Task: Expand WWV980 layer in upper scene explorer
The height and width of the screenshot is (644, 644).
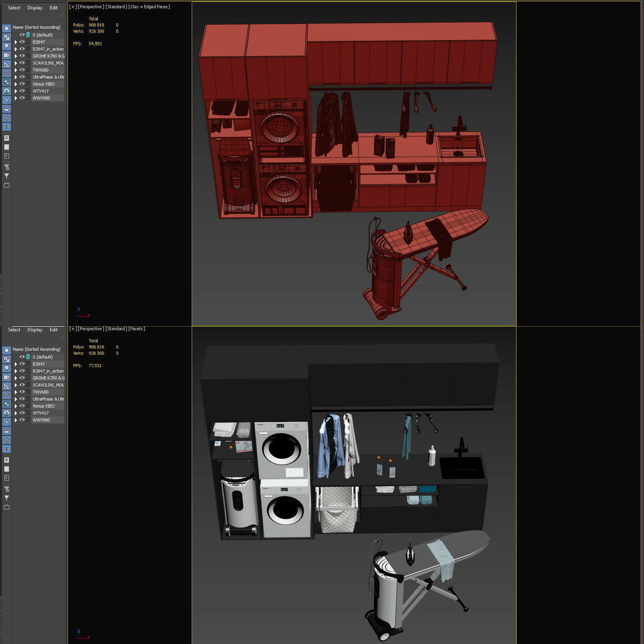Action: [x=16, y=98]
